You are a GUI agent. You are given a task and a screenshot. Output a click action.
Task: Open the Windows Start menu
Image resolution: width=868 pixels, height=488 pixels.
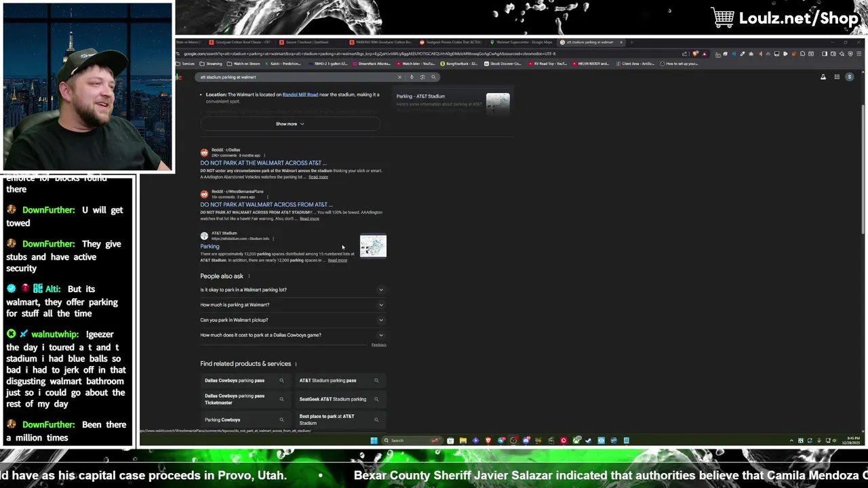pyautogui.click(x=374, y=441)
